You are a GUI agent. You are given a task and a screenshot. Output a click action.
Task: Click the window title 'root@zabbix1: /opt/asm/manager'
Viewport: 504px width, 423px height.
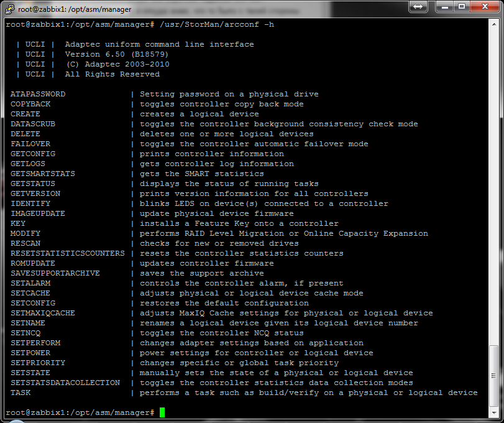click(x=75, y=9)
